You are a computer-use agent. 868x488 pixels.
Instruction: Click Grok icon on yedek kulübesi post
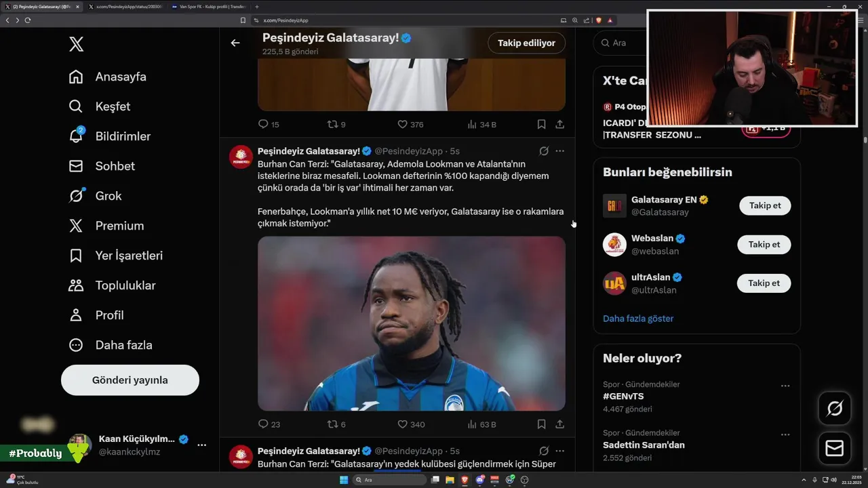[544, 451]
